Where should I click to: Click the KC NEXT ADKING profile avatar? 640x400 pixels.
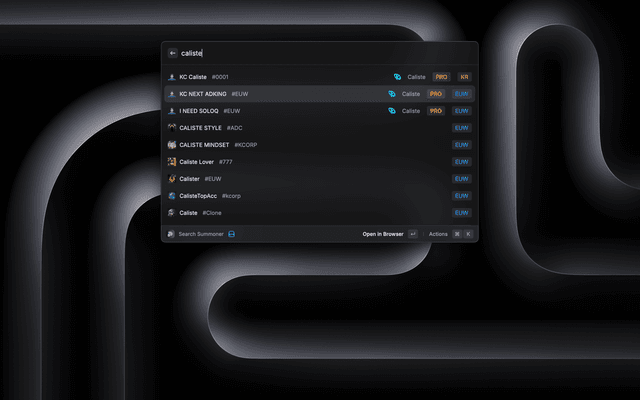click(173, 94)
